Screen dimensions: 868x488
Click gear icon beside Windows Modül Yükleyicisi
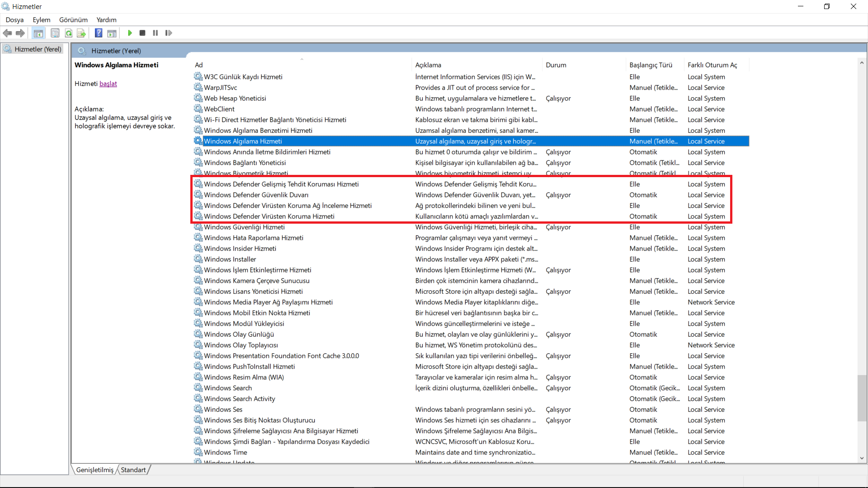click(198, 324)
